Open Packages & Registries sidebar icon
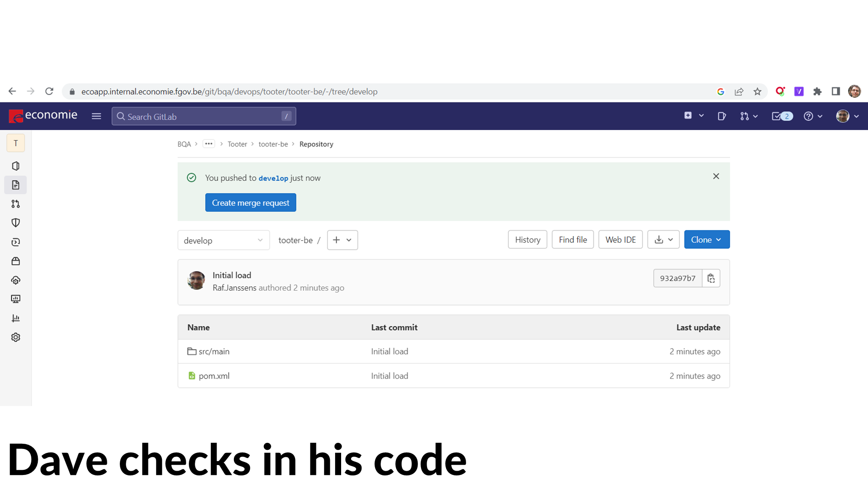The width and height of the screenshot is (868, 488). 16,261
